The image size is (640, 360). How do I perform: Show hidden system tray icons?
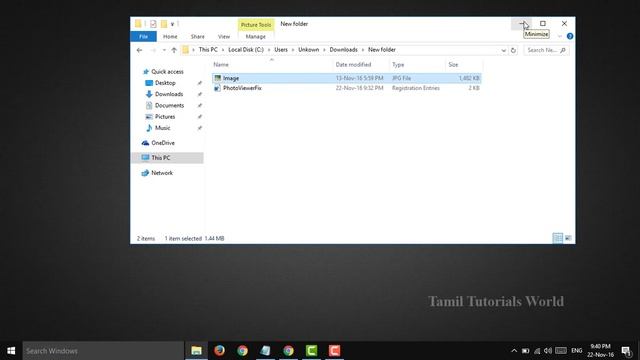[x=514, y=351]
